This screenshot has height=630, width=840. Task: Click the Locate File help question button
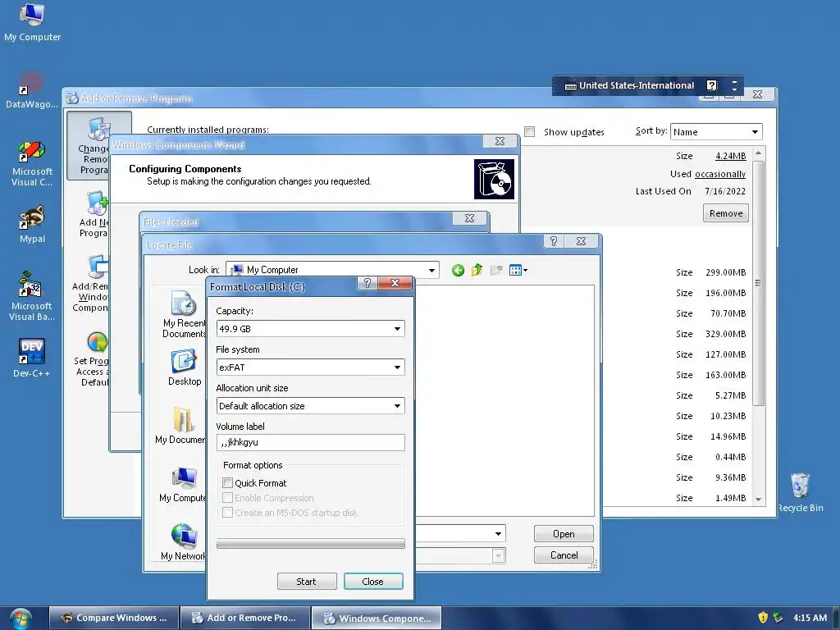click(554, 242)
